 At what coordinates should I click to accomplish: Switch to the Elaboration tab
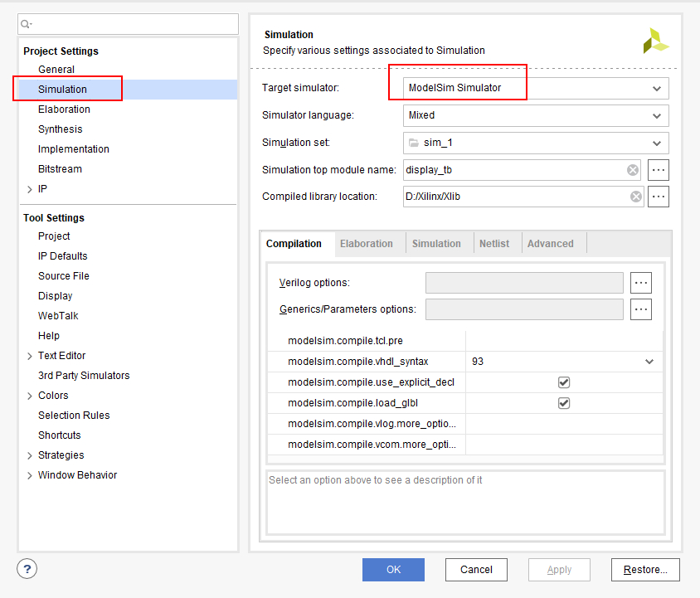coord(367,244)
